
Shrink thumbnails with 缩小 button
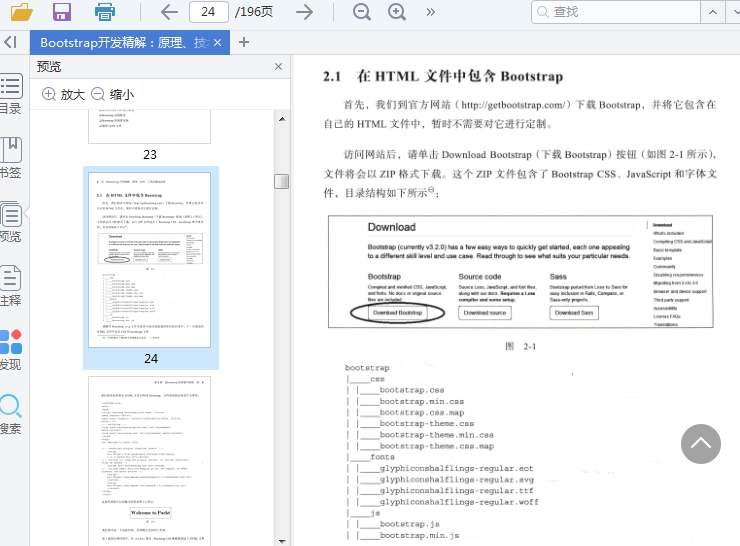click(x=112, y=94)
